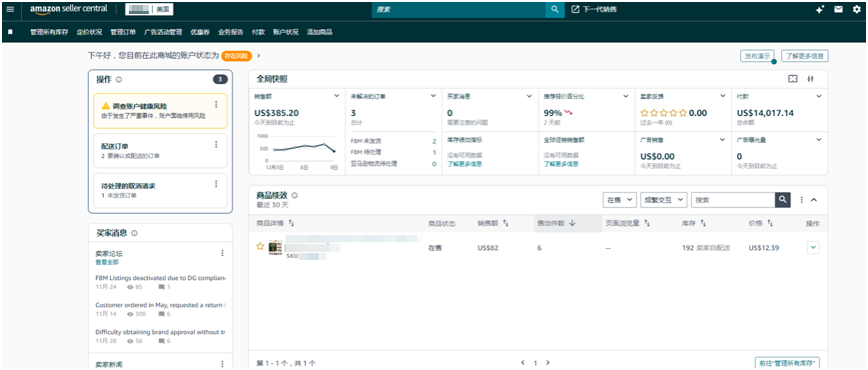Screen dimensions: 868x370
Task: Click the 发布演示 button
Action: [758, 56]
